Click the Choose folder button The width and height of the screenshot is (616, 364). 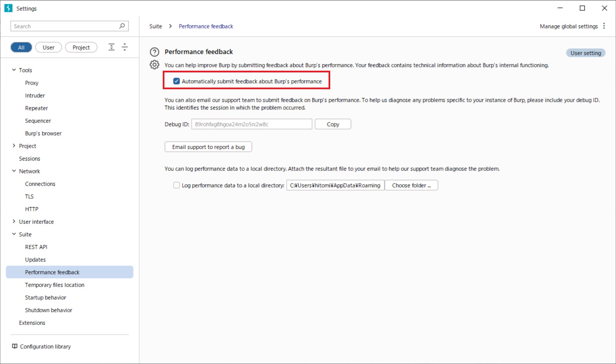[411, 185]
